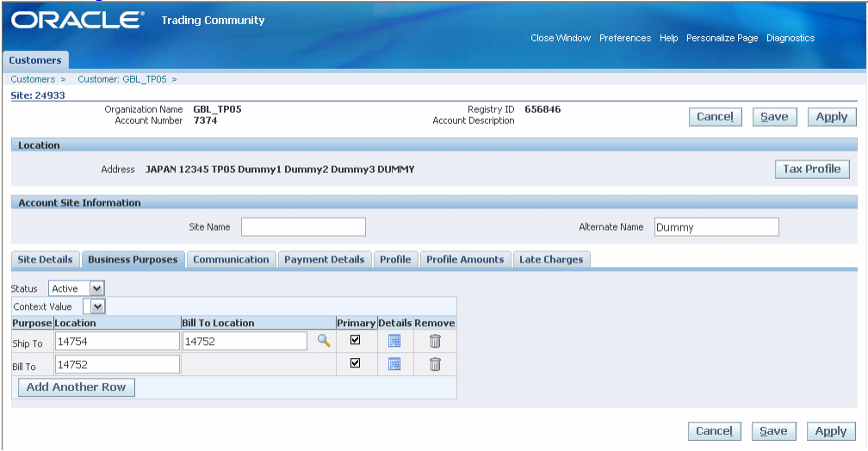Click the Personalize Page link

pyautogui.click(x=722, y=38)
